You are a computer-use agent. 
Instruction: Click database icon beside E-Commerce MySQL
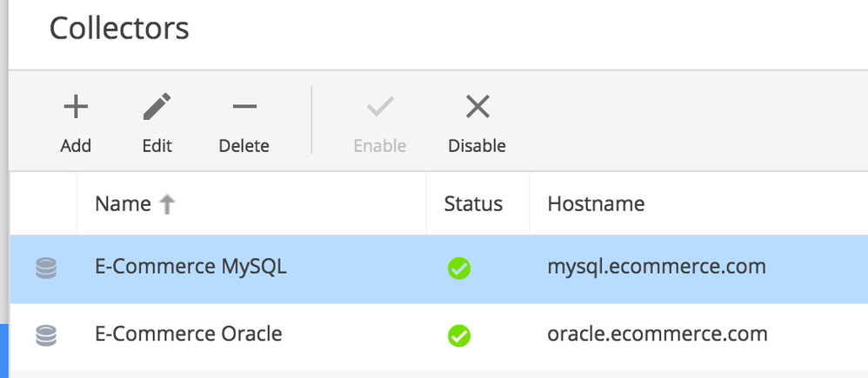click(46, 269)
